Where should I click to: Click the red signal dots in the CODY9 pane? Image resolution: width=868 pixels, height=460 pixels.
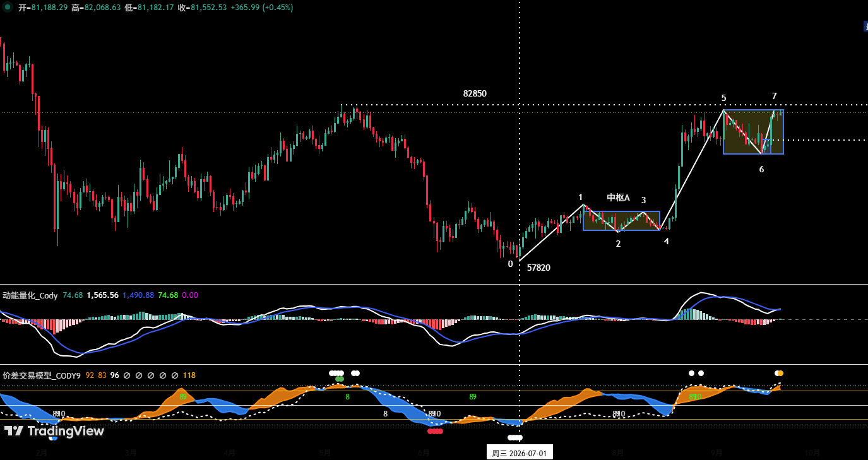pos(436,432)
